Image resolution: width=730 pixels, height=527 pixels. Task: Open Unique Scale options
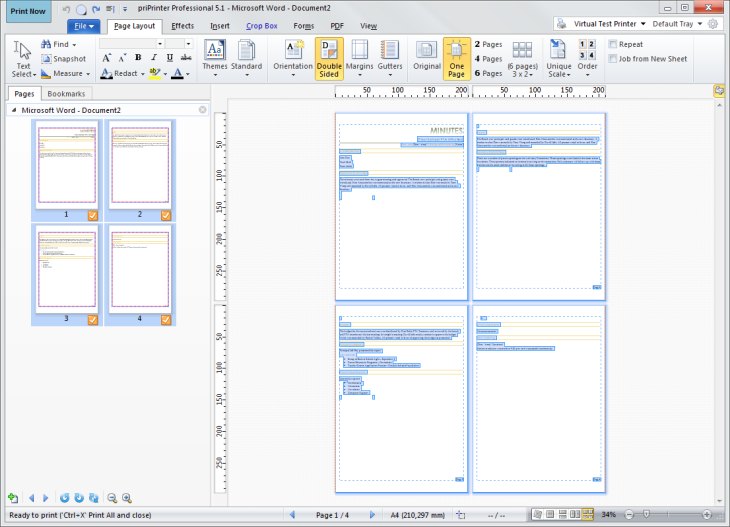pos(559,59)
